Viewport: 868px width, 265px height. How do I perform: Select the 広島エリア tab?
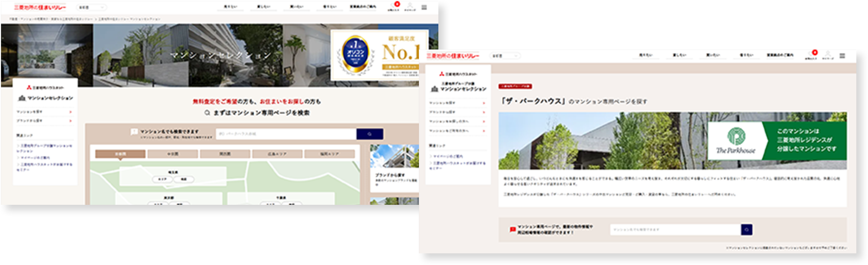[x=277, y=154]
